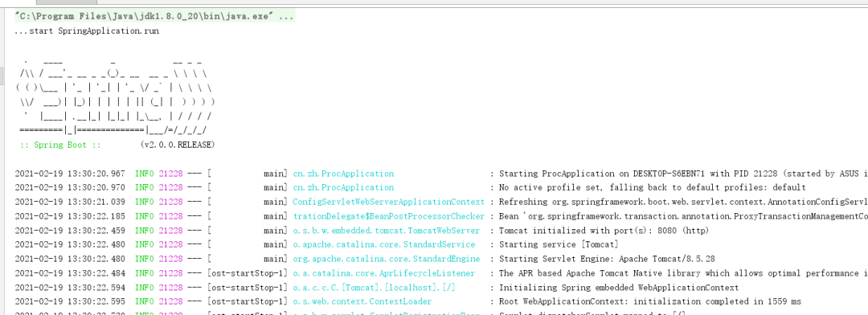
Task: Click the main thread name in the TomcatWebServer row
Action: click(x=273, y=231)
